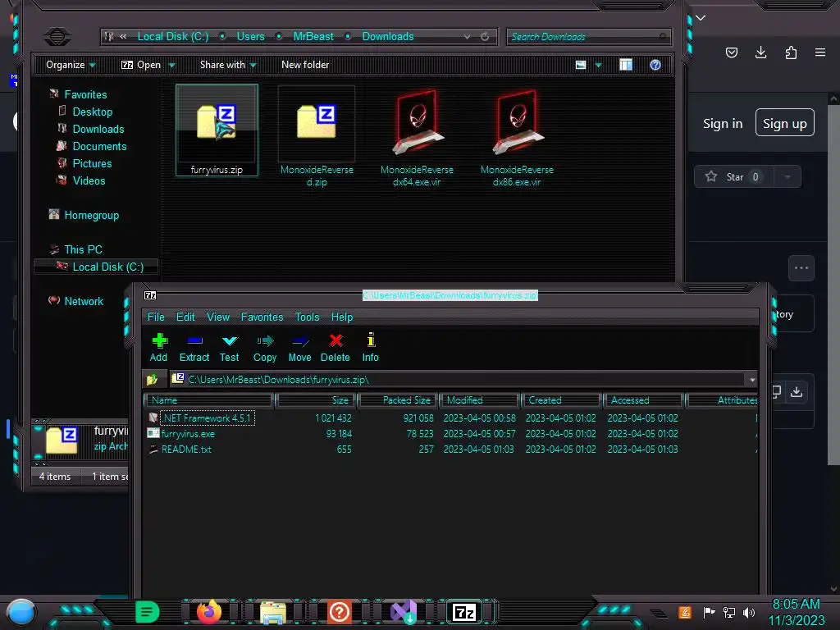
Task: Click the Search Downloads field
Action: pyautogui.click(x=588, y=37)
